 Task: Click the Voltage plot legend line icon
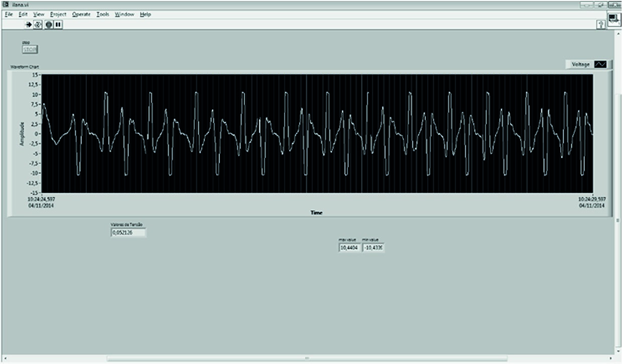pyautogui.click(x=600, y=64)
